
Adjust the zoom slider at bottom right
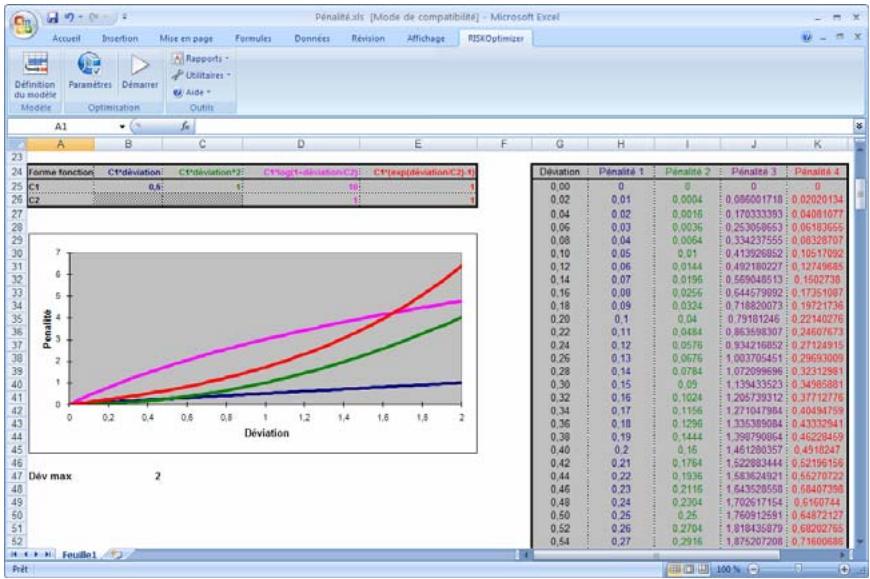click(x=798, y=568)
